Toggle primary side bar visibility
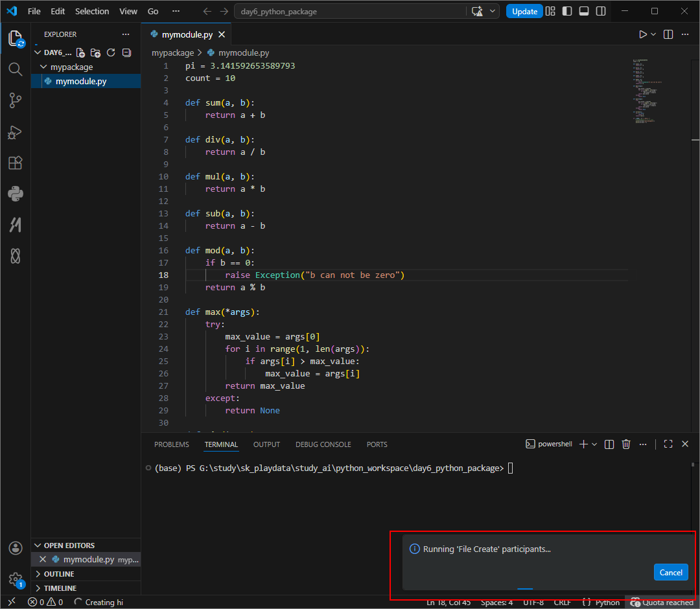700x609 pixels. pos(567,11)
